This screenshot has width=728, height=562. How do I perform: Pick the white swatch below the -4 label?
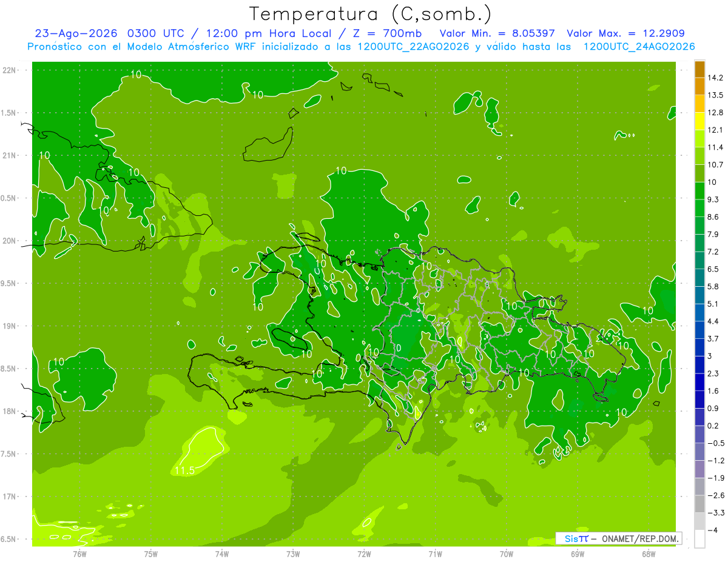click(699, 538)
